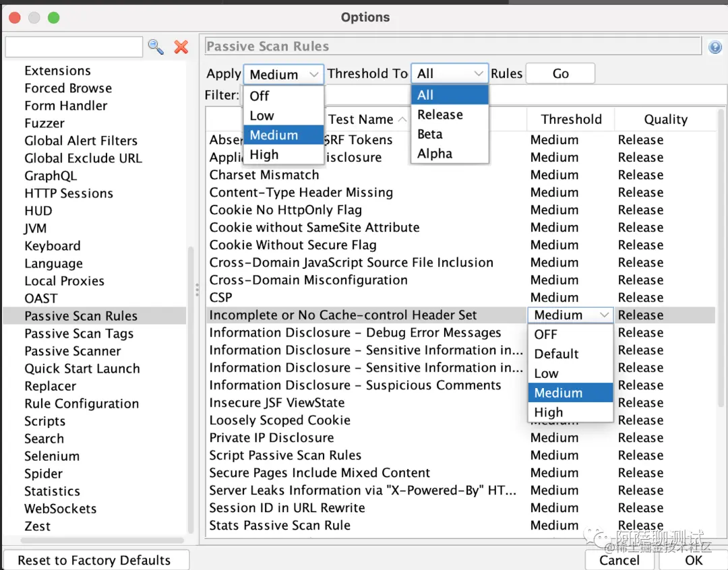Open Replacer options
Viewport: 728px width, 570px height.
click(x=50, y=386)
